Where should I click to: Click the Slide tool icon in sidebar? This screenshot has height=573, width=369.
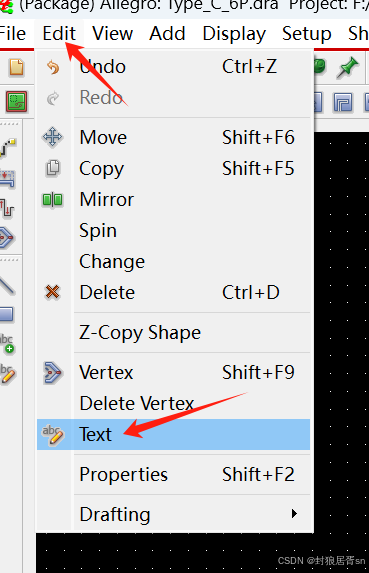7,178
